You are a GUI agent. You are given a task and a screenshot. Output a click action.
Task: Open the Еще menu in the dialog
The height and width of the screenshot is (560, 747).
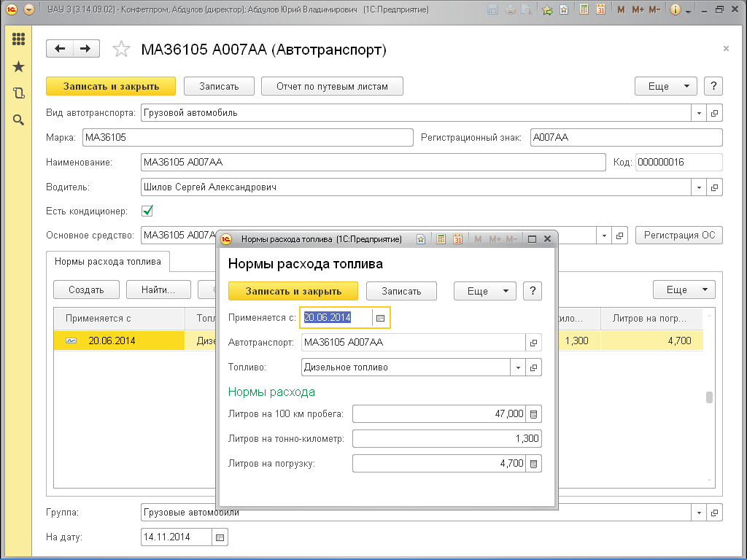point(484,291)
